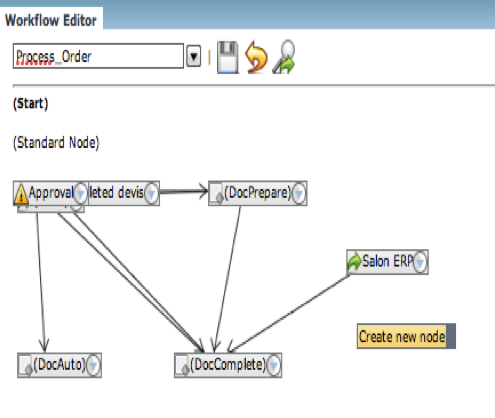Viewport: 495px width, 418px height.
Task: Select the Workflow Editor tab
Action: tap(51, 20)
